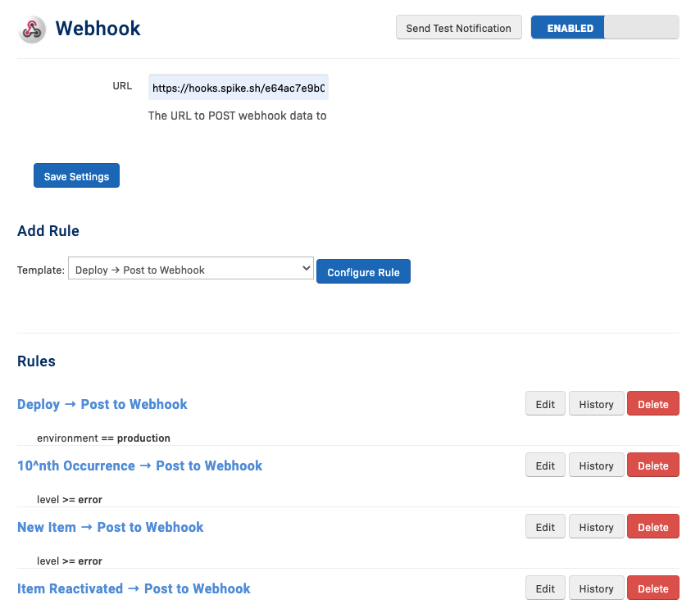Open 10^nth Occurrence rule link
The image size is (700, 613).
pyautogui.click(x=139, y=465)
